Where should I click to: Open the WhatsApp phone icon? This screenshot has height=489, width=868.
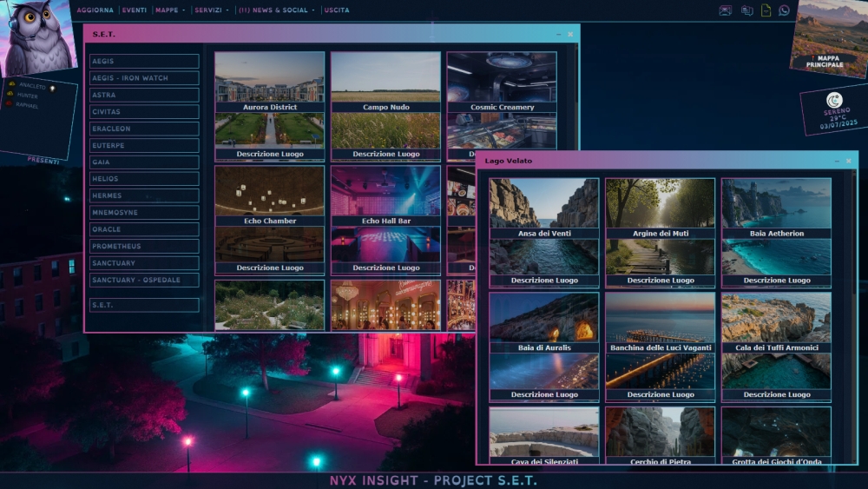point(784,10)
